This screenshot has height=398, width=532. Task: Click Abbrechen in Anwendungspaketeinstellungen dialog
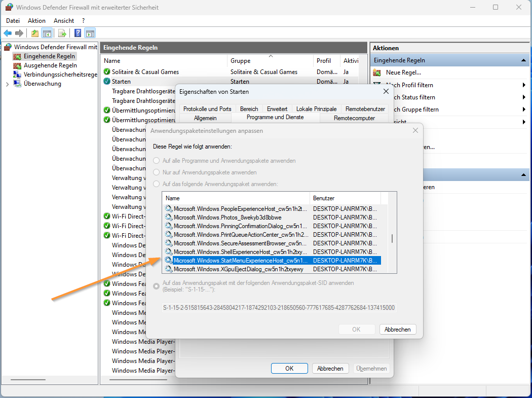point(398,330)
